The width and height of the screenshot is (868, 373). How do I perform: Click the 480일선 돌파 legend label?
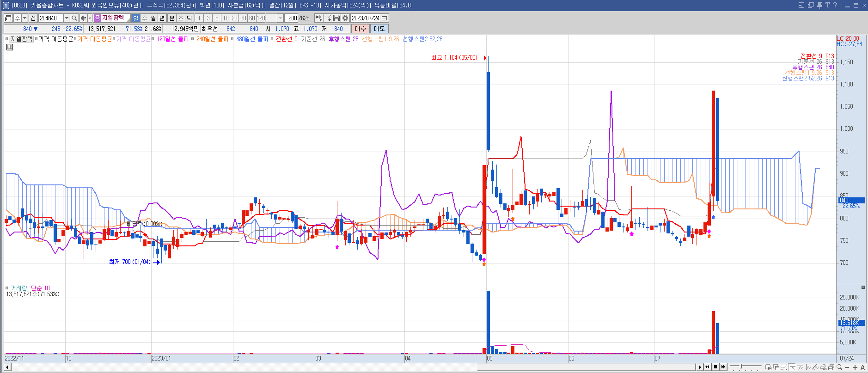tap(252, 39)
